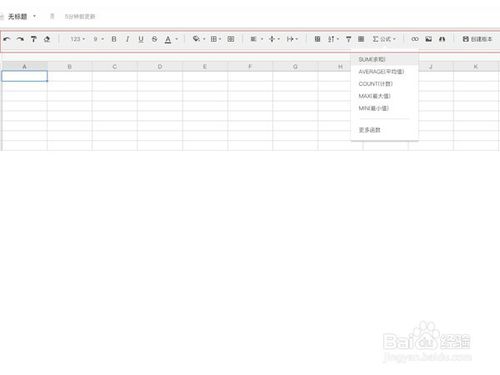Open the text wrapping dropdown
Image resolution: width=500 pixels, height=375 pixels.
tap(292, 39)
